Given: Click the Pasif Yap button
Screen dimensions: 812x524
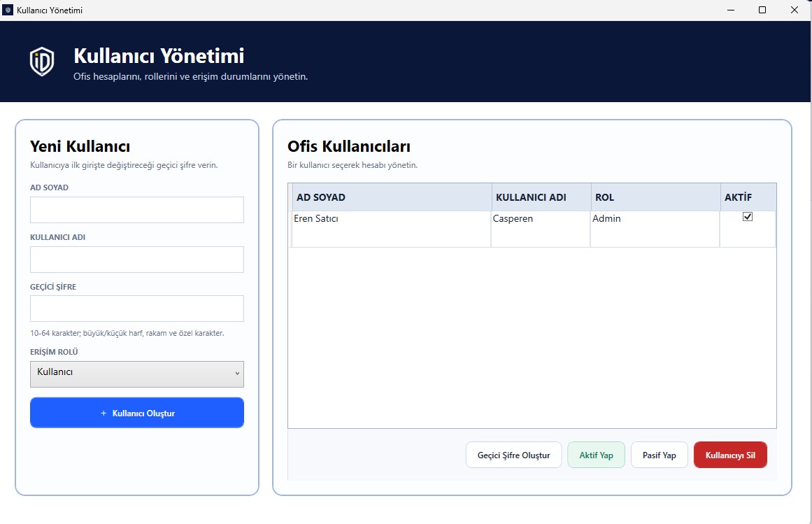Looking at the screenshot, I should pyautogui.click(x=660, y=455).
